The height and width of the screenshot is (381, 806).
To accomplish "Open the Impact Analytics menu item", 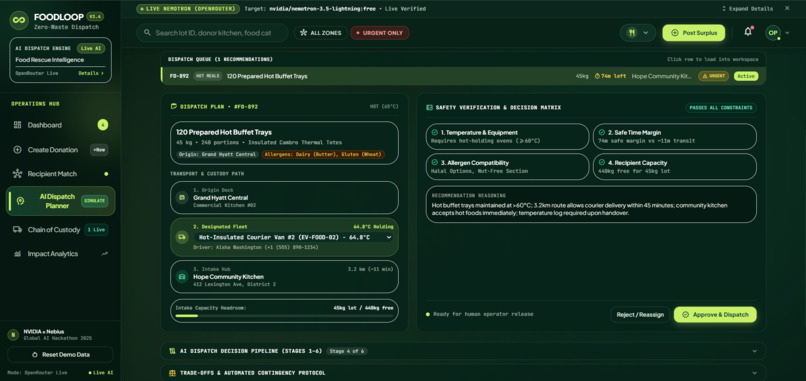I will pyautogui.click(x=60, y=254).
